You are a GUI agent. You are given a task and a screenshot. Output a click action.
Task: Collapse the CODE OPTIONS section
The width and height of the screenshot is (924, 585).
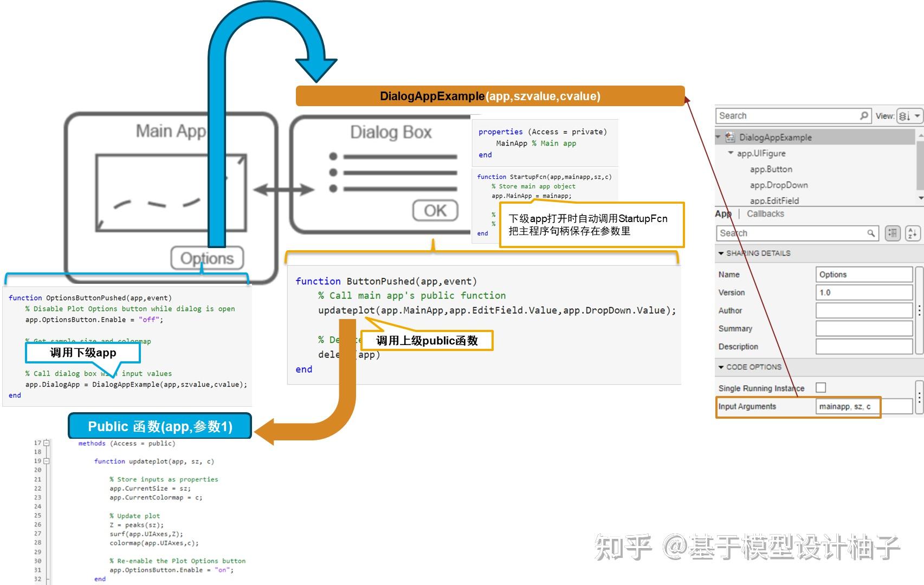pyautogui.click(x=721, y=367)
